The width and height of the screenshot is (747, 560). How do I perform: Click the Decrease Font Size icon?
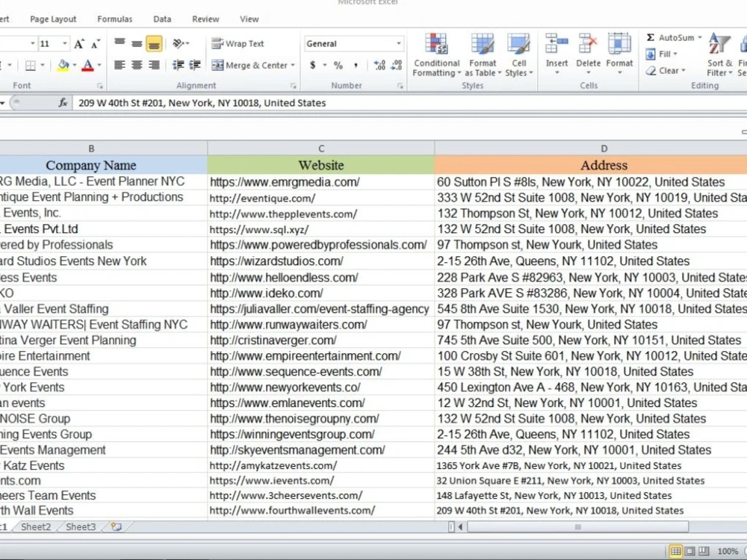(x=96, y=44)
